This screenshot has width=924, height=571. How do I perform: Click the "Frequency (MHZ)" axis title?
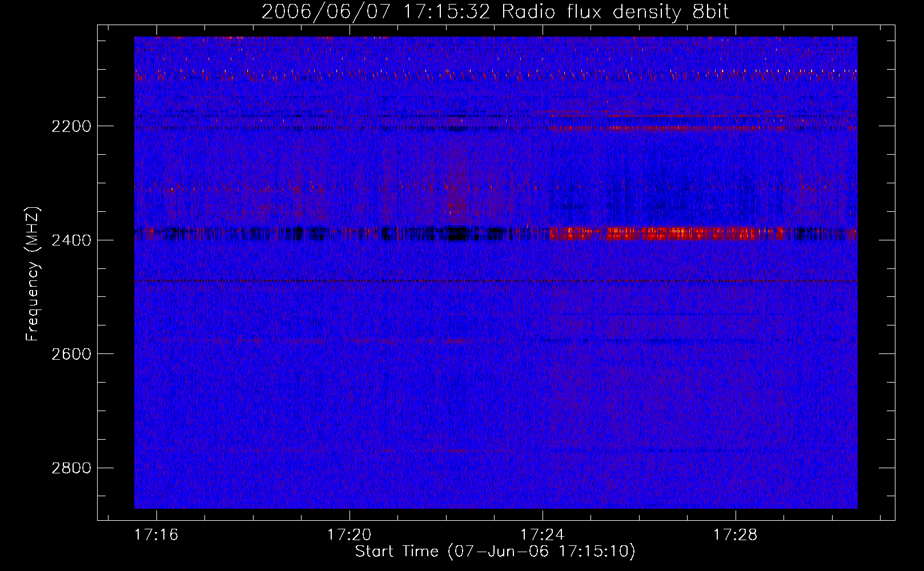pyautogui.click(x=33, y=274)
